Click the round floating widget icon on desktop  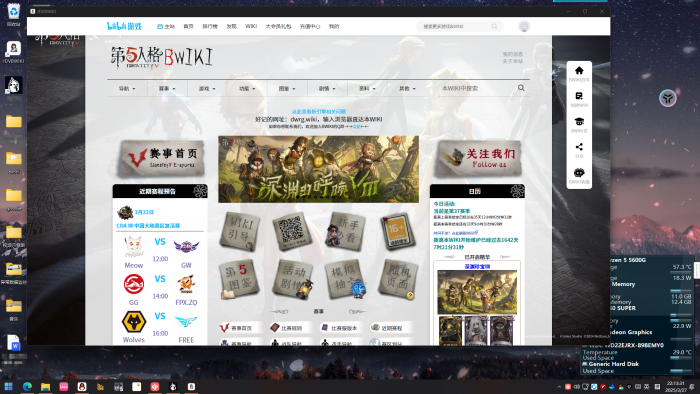(668, 98)
